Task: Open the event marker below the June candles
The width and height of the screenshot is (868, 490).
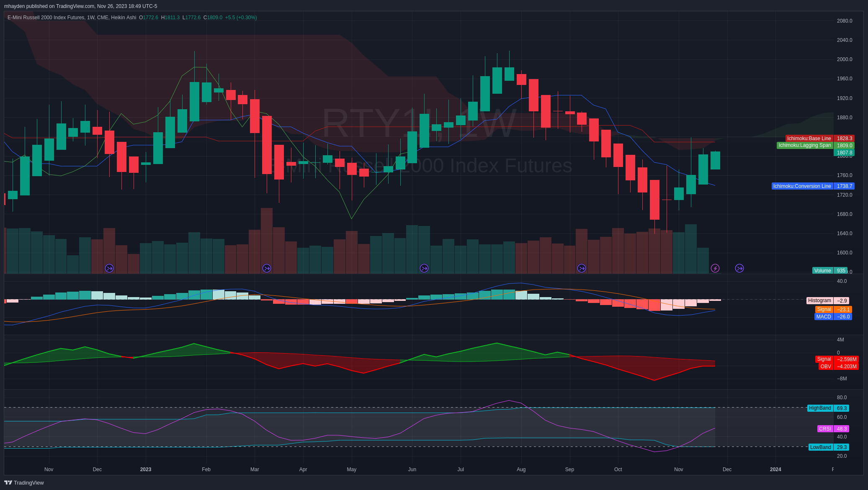Action: 424,268
